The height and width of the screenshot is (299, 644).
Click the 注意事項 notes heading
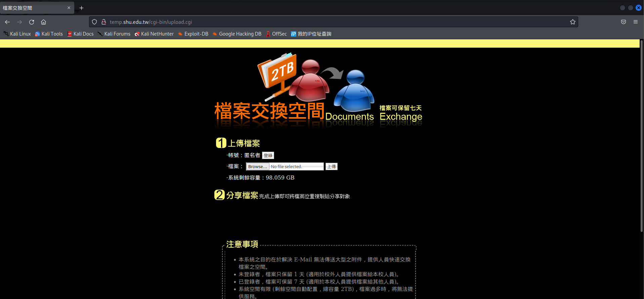click(242, 244)
